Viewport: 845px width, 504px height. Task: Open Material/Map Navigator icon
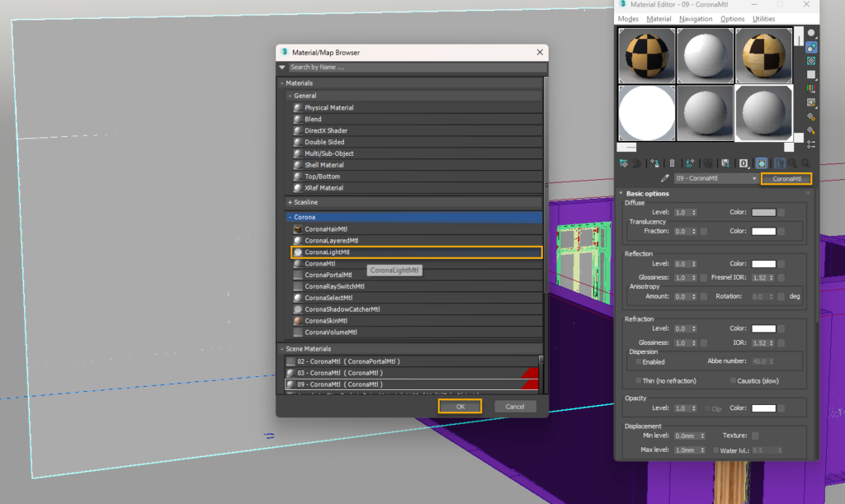click(x=811, y=144)
